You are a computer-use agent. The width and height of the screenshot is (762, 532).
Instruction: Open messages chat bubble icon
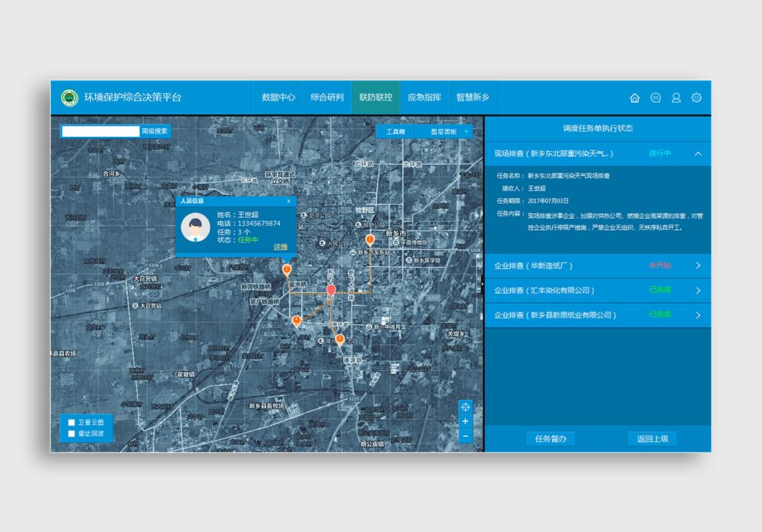click(x=656, y=97)
